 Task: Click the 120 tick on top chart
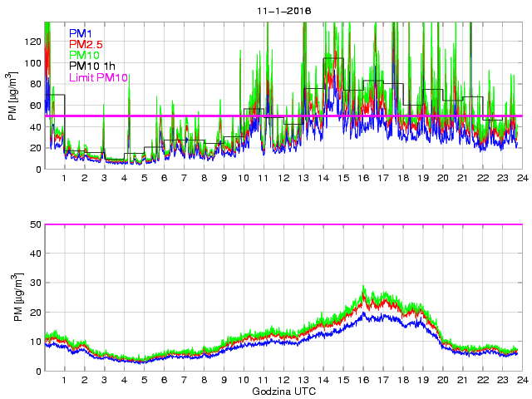33,42
